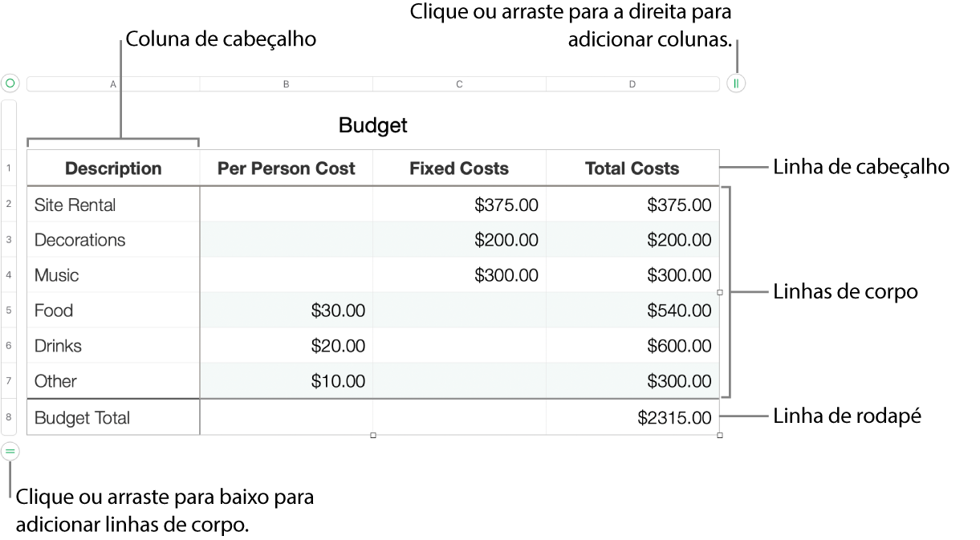Click the Drinks total cost $600.00
The width and height of the screenshot is (980, 540).
[x=679, y=346]
